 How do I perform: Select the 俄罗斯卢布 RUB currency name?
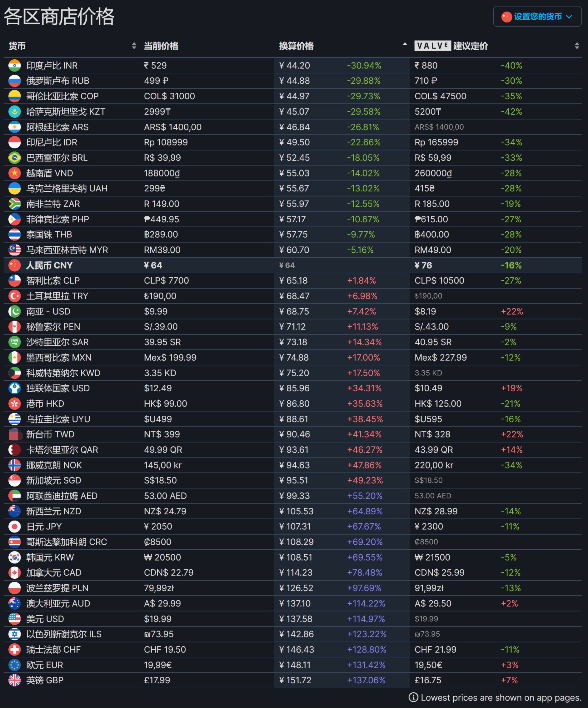(58, 81)
